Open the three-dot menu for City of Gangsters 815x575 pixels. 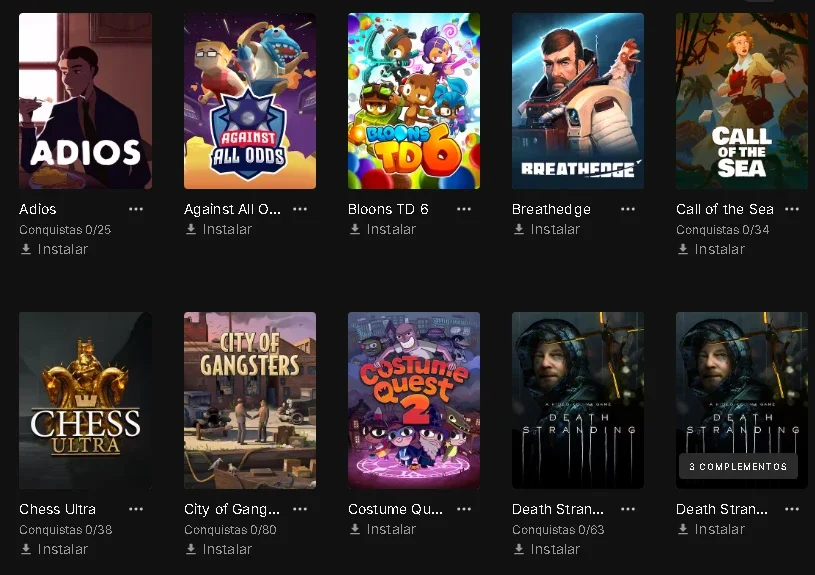(300, 509)
